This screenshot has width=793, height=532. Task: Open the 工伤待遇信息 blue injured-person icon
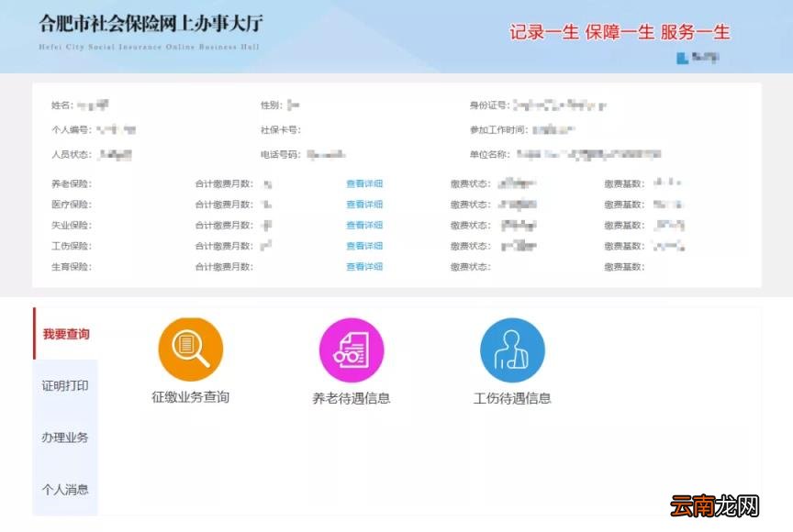512,350
